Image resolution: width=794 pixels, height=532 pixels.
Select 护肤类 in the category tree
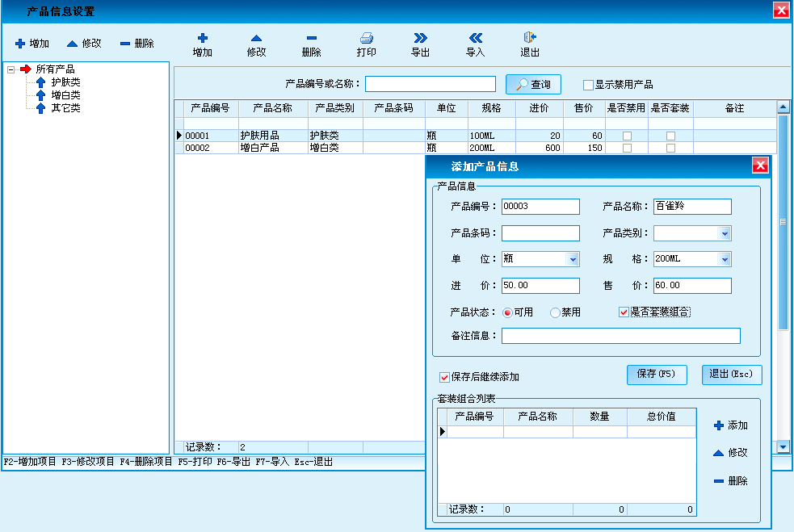(x=65, y=82)
